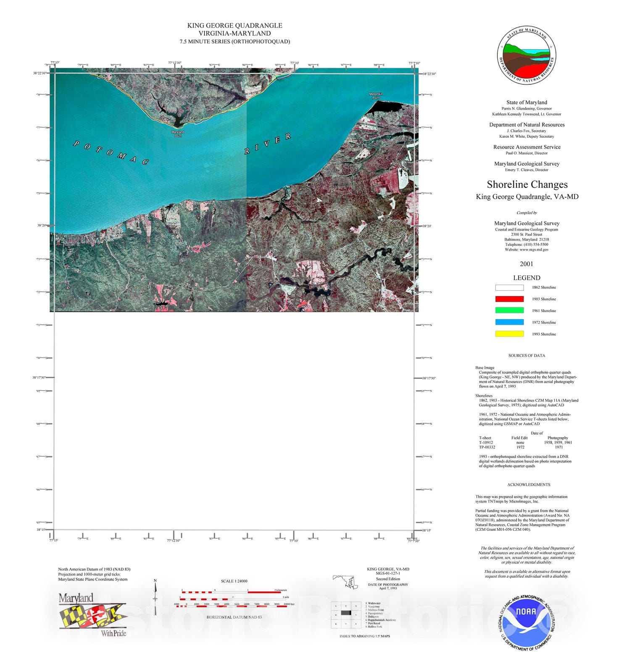Image resolution: width=632 pixels, height=672 pixels.
Task: Click the small Maryland state outline map
Action: 345,582
